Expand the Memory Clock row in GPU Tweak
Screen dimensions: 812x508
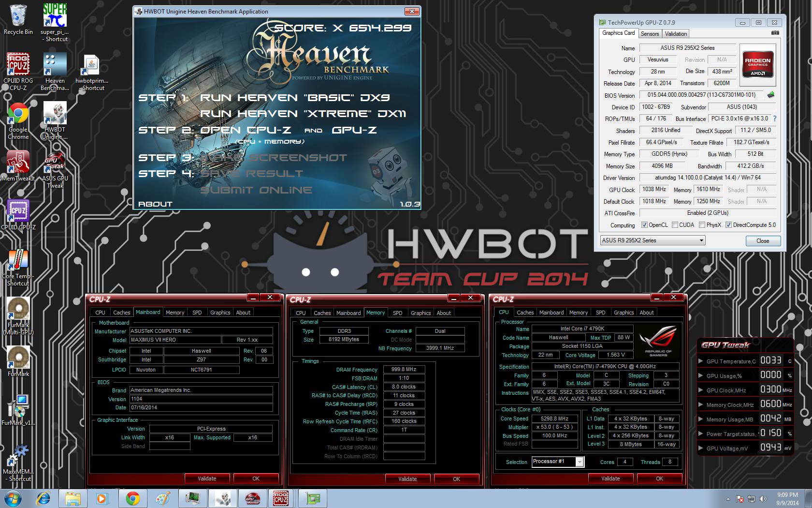click(701, 404)
